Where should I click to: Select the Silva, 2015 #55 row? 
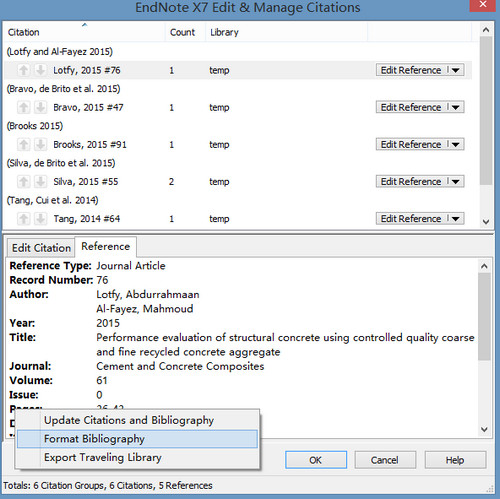(238, 182)
